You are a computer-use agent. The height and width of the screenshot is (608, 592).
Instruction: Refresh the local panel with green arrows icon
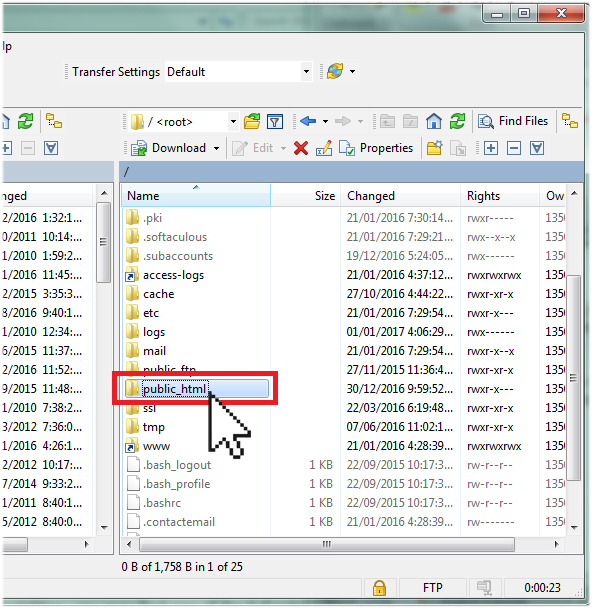[x=26, y=121]
